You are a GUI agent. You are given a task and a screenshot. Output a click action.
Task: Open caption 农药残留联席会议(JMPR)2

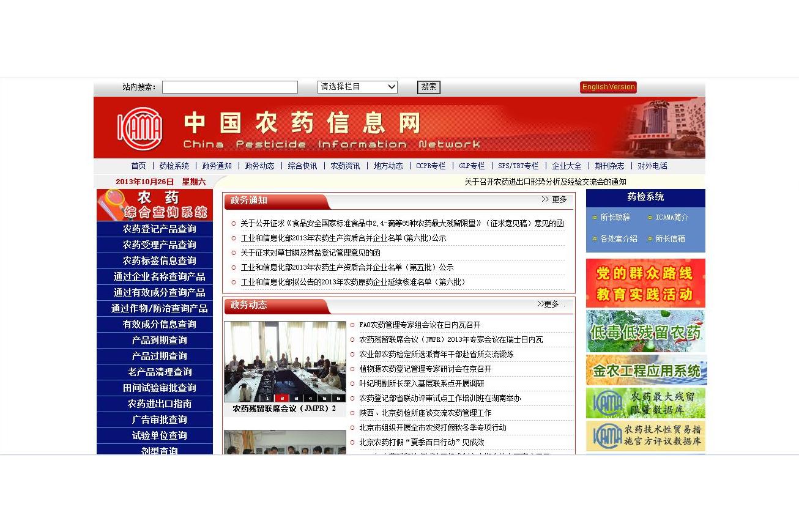[x=284, y=408]
